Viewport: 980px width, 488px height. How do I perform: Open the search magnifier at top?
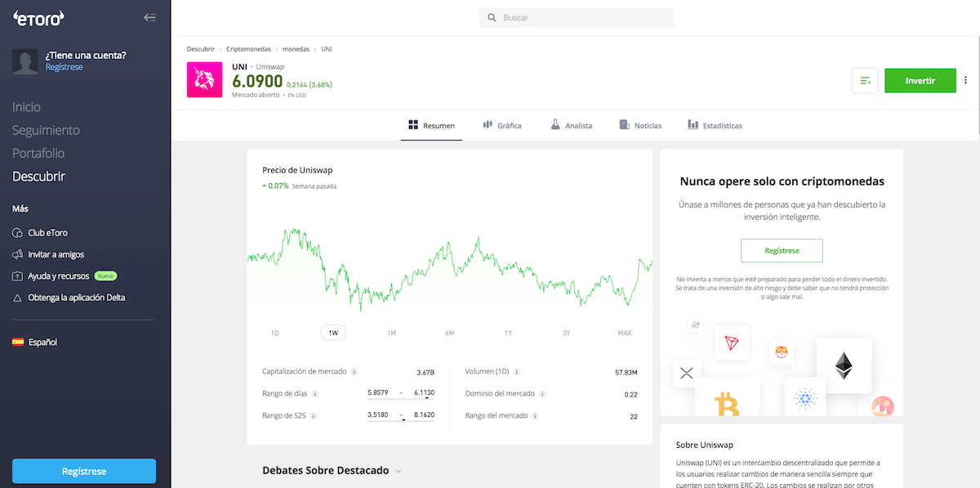coord(491,16)
